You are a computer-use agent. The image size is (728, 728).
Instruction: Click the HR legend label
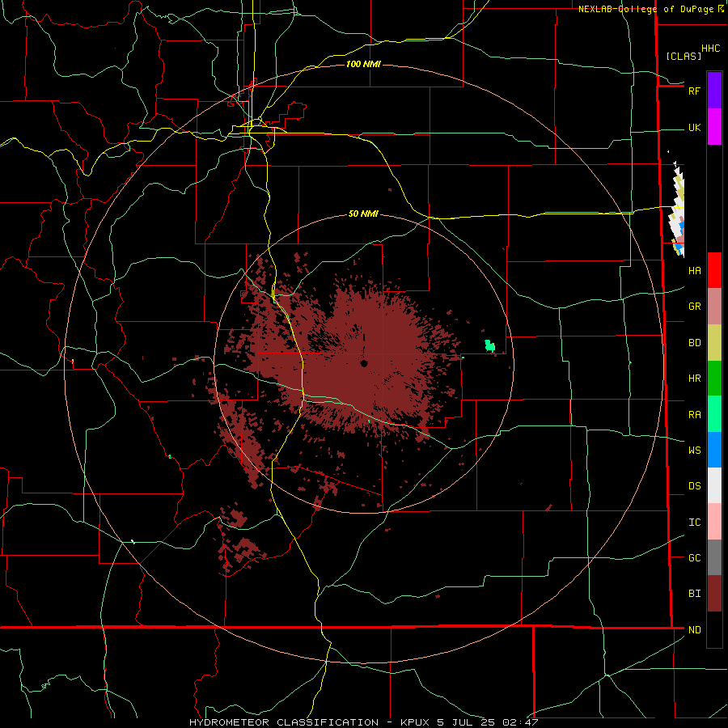(x=694, y=379)
